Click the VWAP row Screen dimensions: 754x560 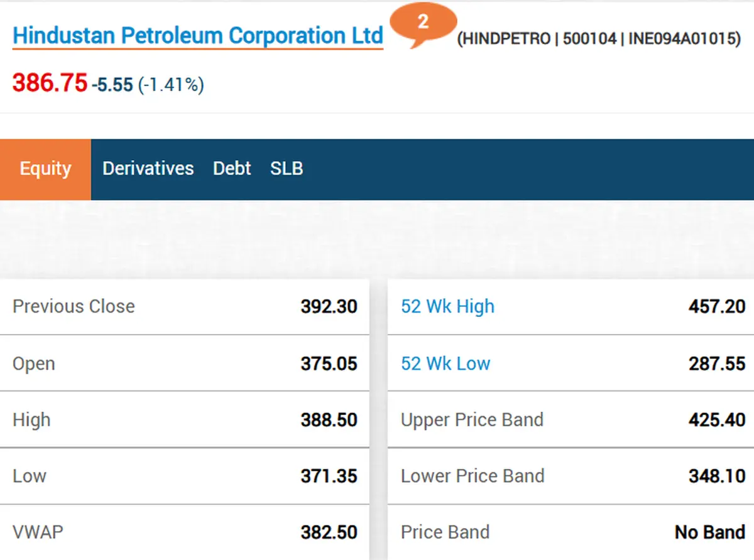point(184,532)
